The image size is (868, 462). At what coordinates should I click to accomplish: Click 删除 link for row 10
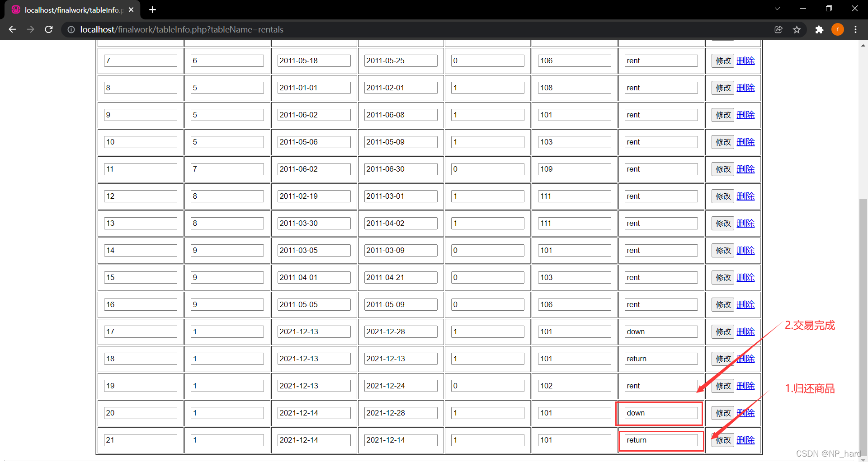point(745,142)
